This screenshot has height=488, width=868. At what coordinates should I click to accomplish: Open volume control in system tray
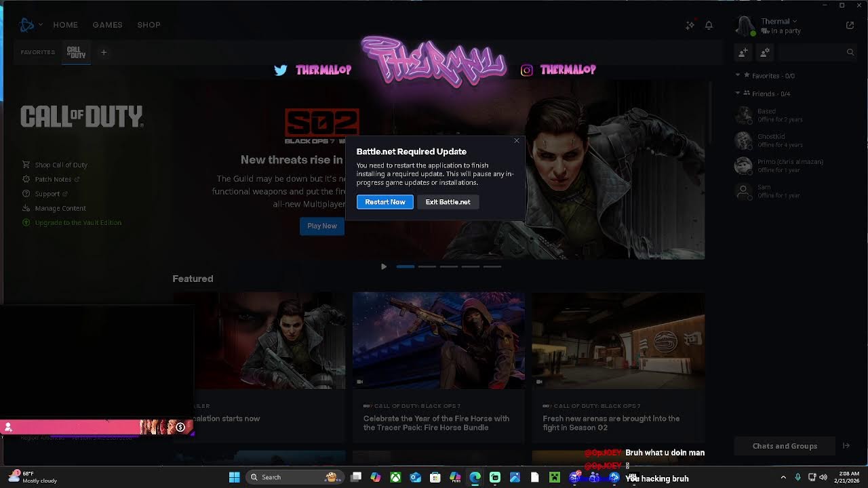[x=823, y=477]
